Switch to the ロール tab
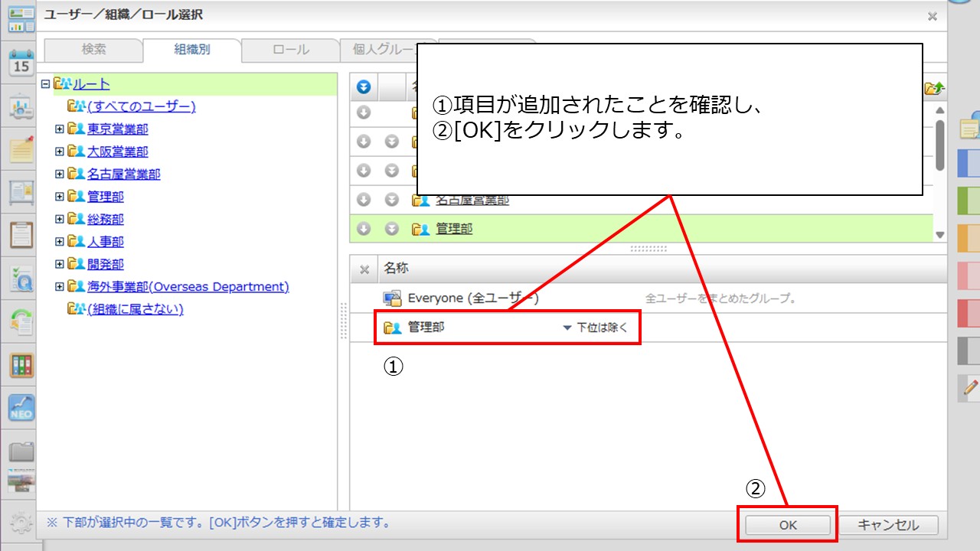This screenshot has width=980, height=551. tap(291, 50)
